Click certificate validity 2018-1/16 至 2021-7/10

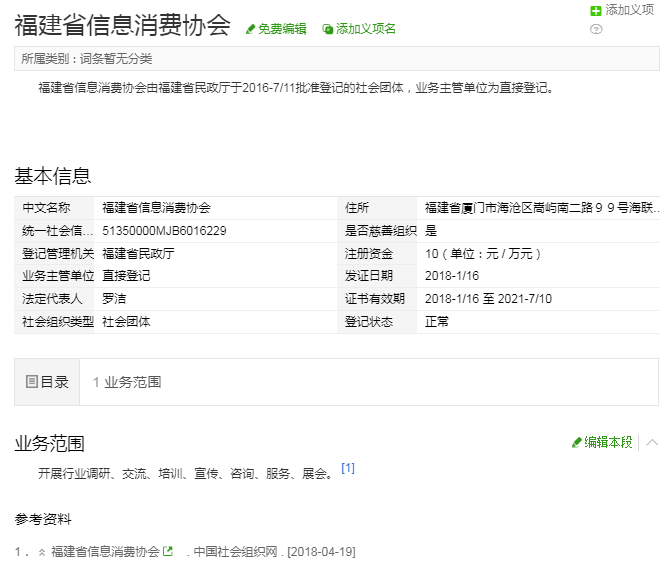pyautogui.click(x=488, y=299)
